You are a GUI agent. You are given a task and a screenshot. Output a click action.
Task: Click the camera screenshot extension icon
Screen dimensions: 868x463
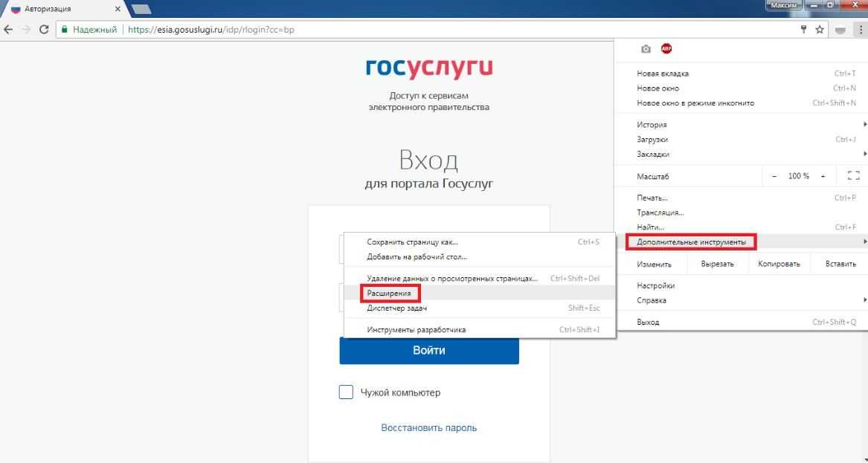(x=646, y=49)
